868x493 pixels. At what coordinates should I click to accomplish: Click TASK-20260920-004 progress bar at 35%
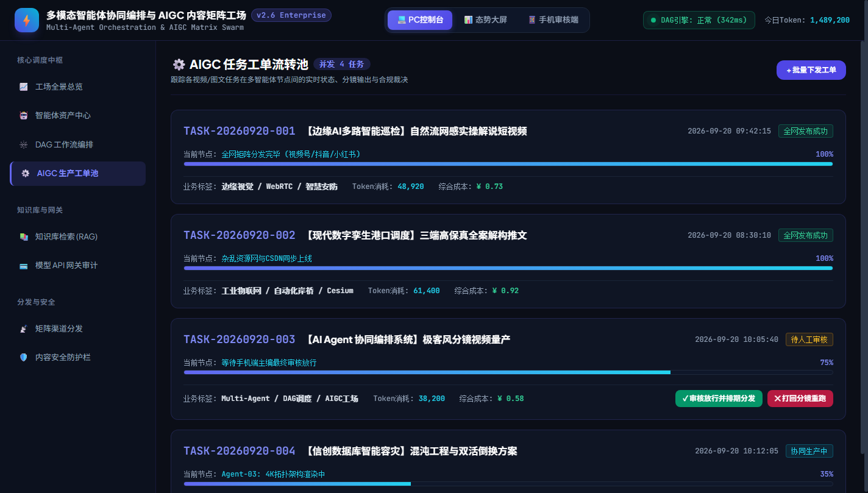click(508, 484)
